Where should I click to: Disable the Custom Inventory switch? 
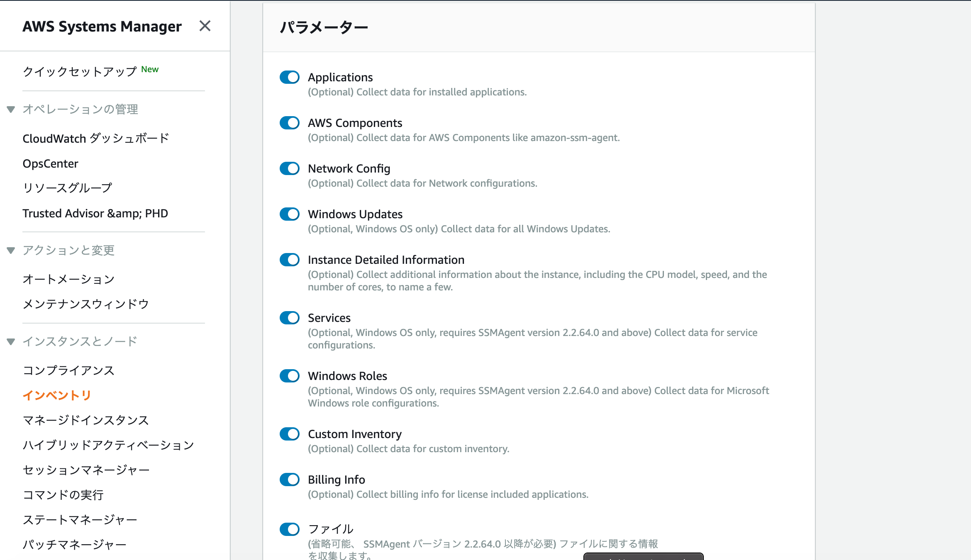coord(290,434)
